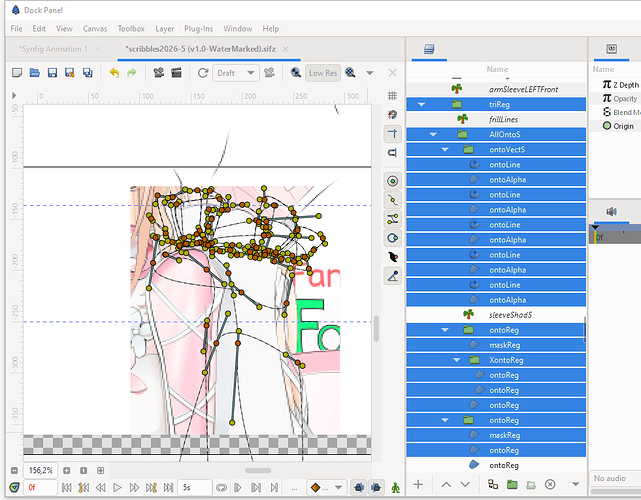
Task: Toggle the grid display
Action: point(392,96)
